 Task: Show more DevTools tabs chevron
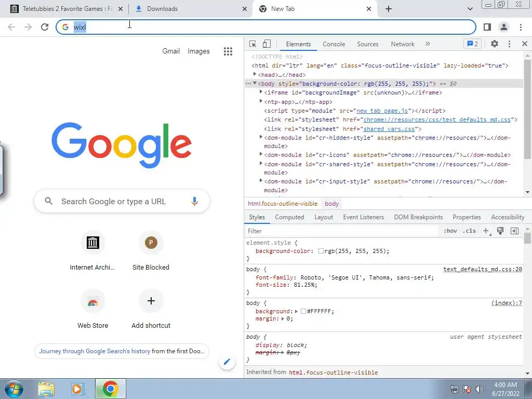coord(428,44)
